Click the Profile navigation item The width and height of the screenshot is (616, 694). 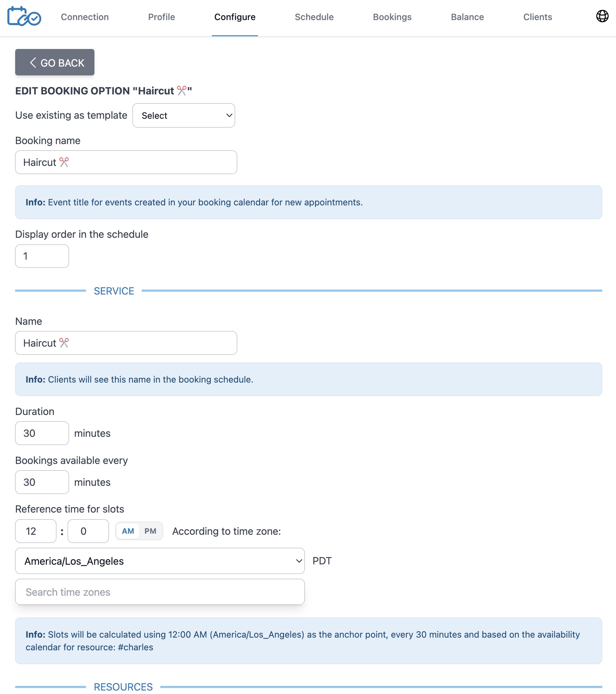[x=161, y=17]
